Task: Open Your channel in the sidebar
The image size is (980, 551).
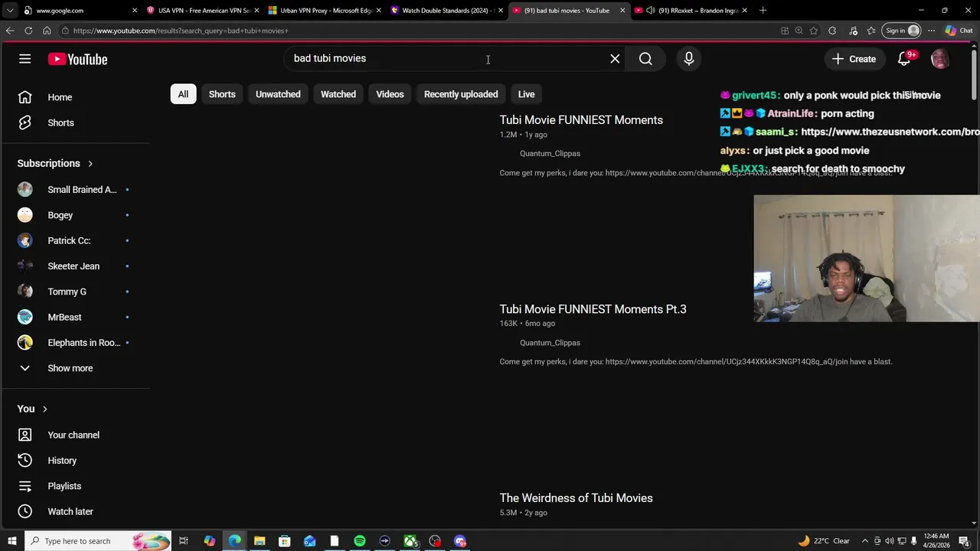Action: pos(75,435)
